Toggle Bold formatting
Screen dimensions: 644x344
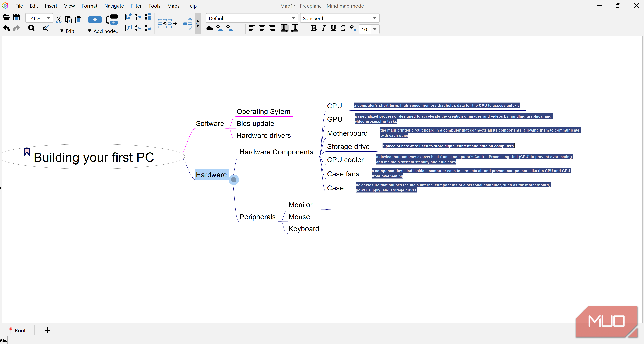click(x=314, y=28)
